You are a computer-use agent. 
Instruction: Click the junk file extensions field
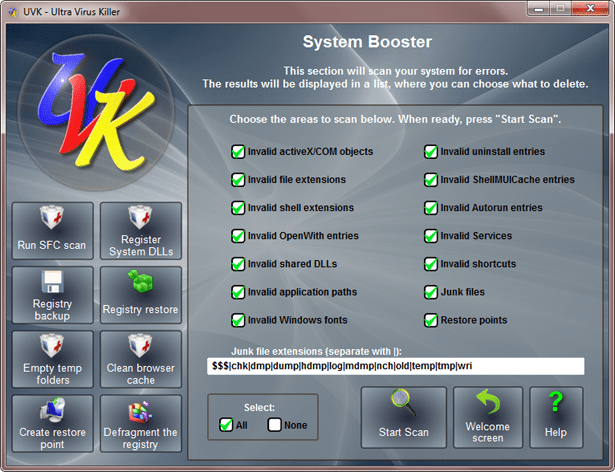click(395, 366)
